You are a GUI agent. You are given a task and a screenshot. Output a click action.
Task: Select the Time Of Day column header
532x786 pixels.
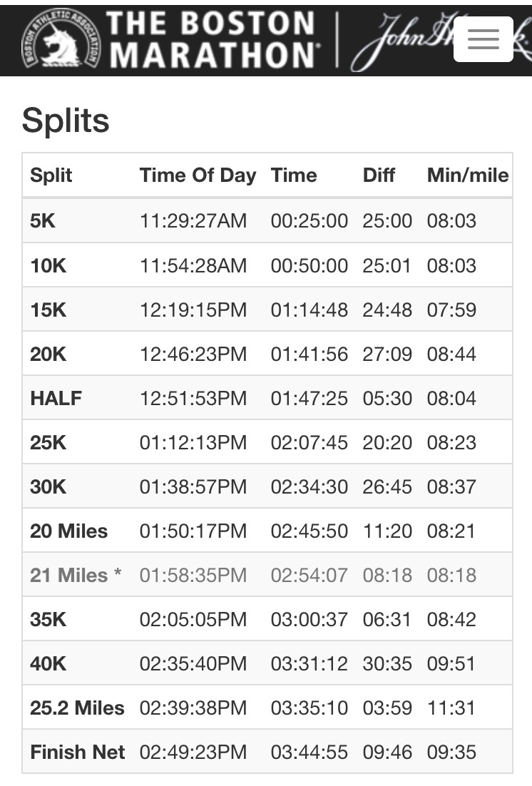coord(198,175)
